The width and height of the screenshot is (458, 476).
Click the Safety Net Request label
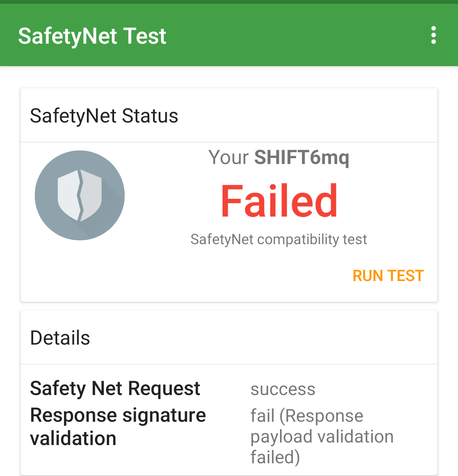pyautogui.click(x=115, y=388)
